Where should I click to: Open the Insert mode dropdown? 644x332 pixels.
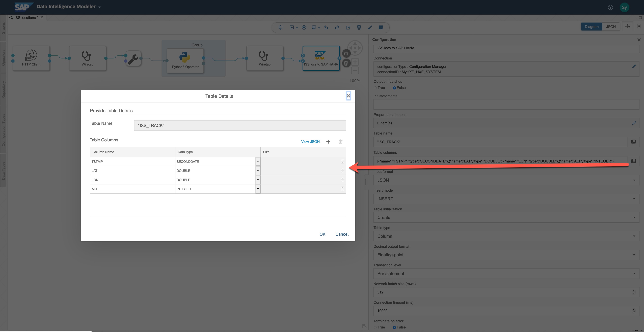coord(506,199)
